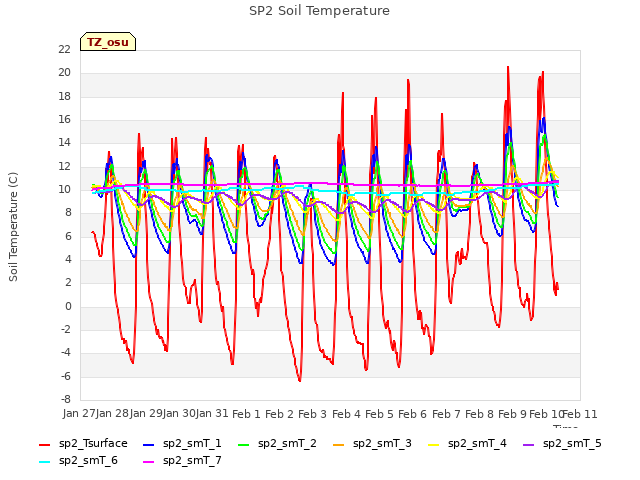Click the magenta sp2_smT_7 legend swatch
The height and width of the screenshot is (480, 640).
click(x=149, y=462)
